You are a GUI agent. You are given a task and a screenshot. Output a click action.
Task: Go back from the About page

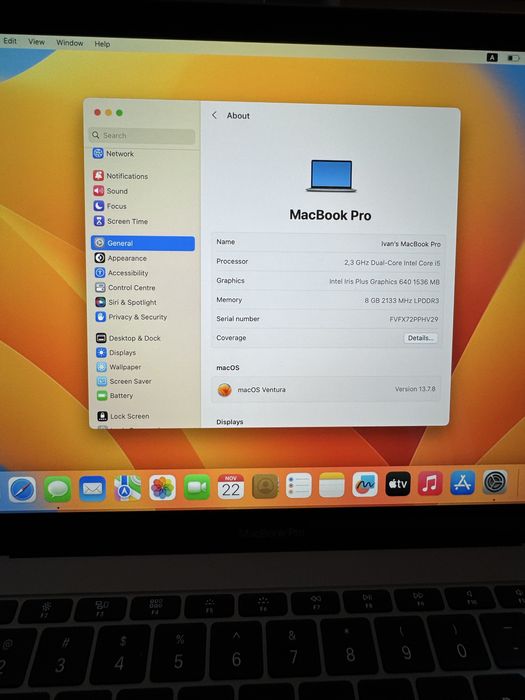coord(214,115)
